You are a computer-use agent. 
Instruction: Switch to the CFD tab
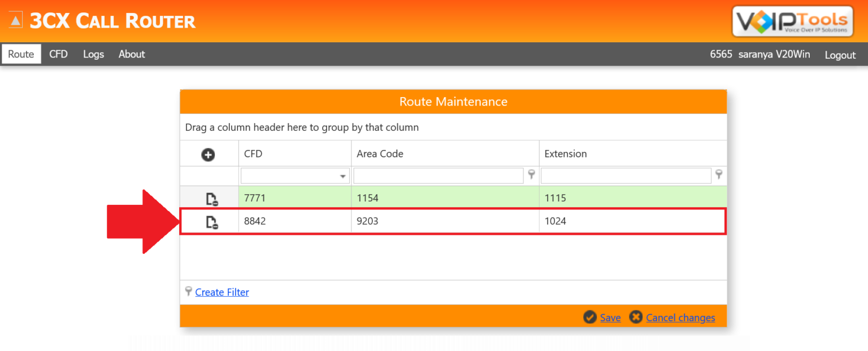pos(58,54)
